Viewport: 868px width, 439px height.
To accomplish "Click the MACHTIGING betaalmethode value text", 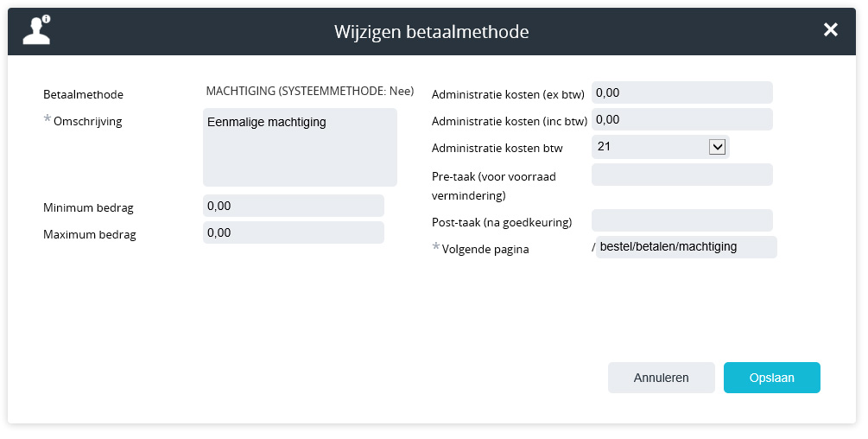I will (309, 91).
